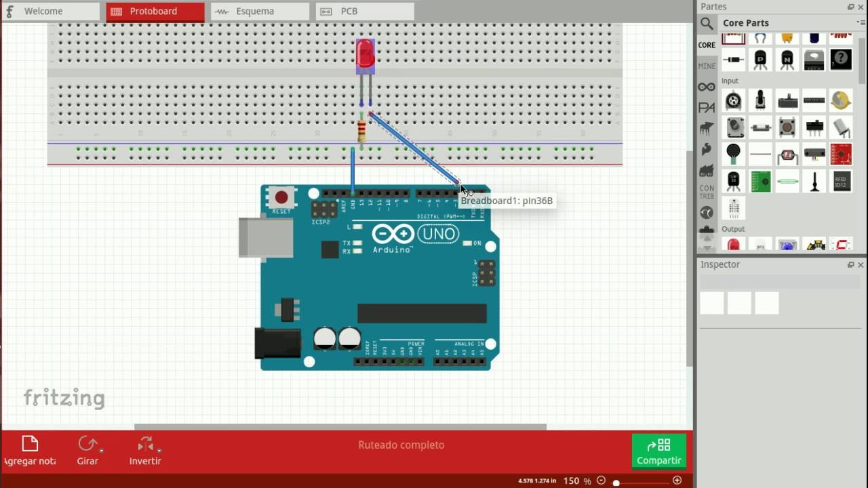
Task: Click the horizontal canvas scrollbar
Action: click(340, 427)
